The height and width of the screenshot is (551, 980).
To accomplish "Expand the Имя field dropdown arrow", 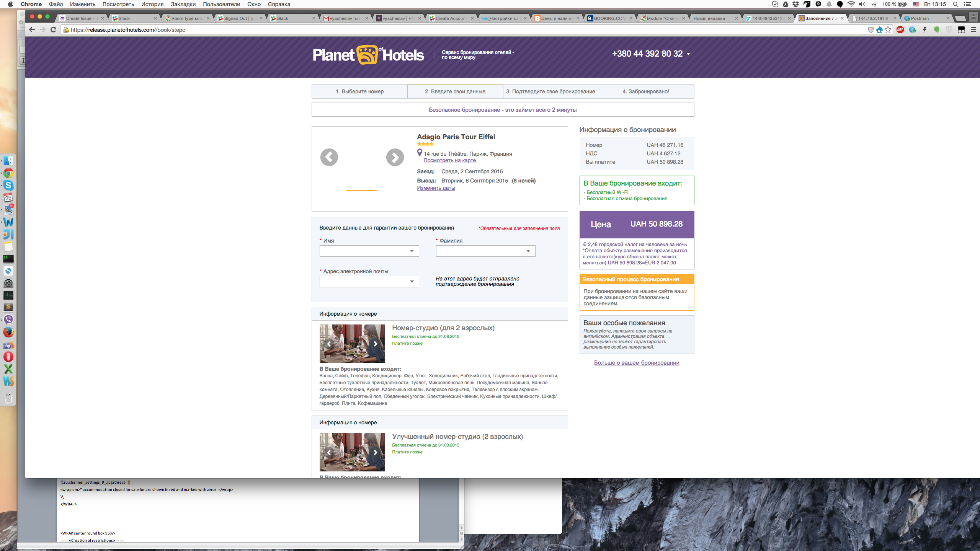I will (412, 251).
